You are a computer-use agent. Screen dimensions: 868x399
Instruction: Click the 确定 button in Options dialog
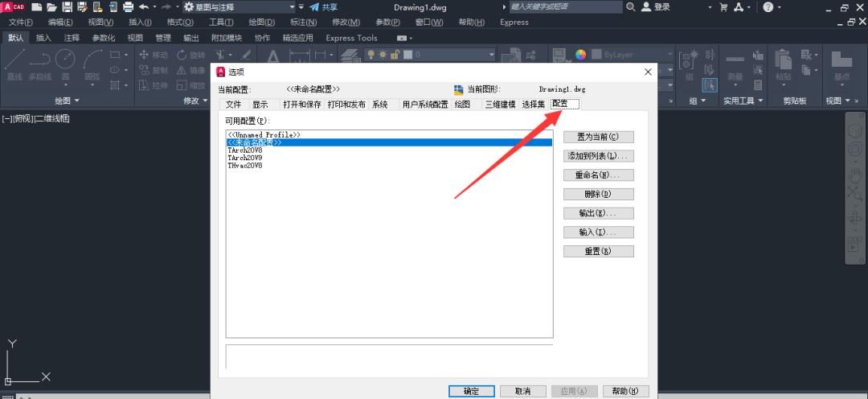[471, 391]
